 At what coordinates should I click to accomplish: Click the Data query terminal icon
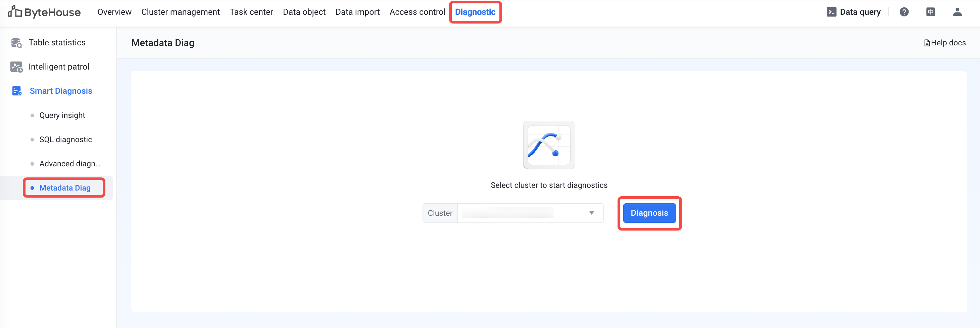pos(831,12)
